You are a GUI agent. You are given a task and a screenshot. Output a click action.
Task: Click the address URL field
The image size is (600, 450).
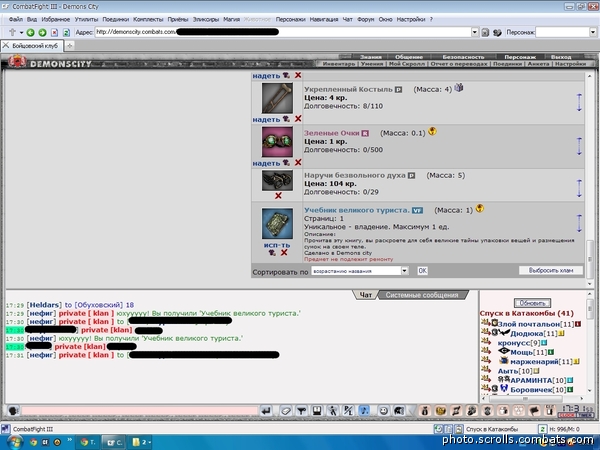tap(283, 32)
